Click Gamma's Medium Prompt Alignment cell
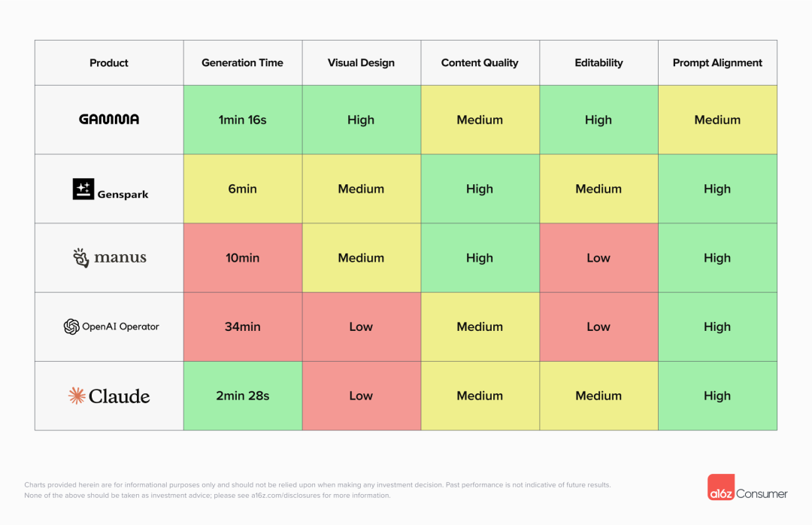The height and width of the screenshot is (525, 812). [x=717, y=120]
